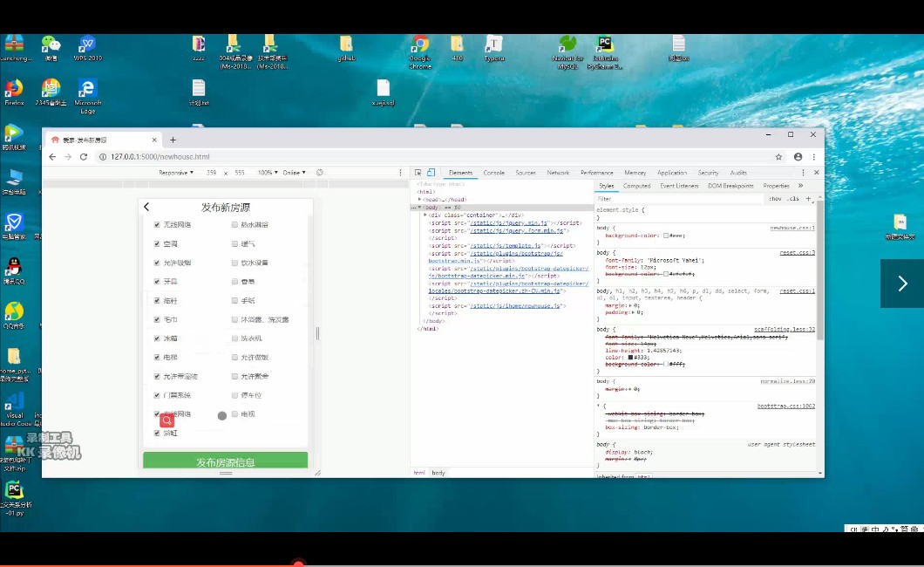Screen dimensions: 924x567
Task: Open Chrome's three-dot main menu
Action: click(814, 157)
